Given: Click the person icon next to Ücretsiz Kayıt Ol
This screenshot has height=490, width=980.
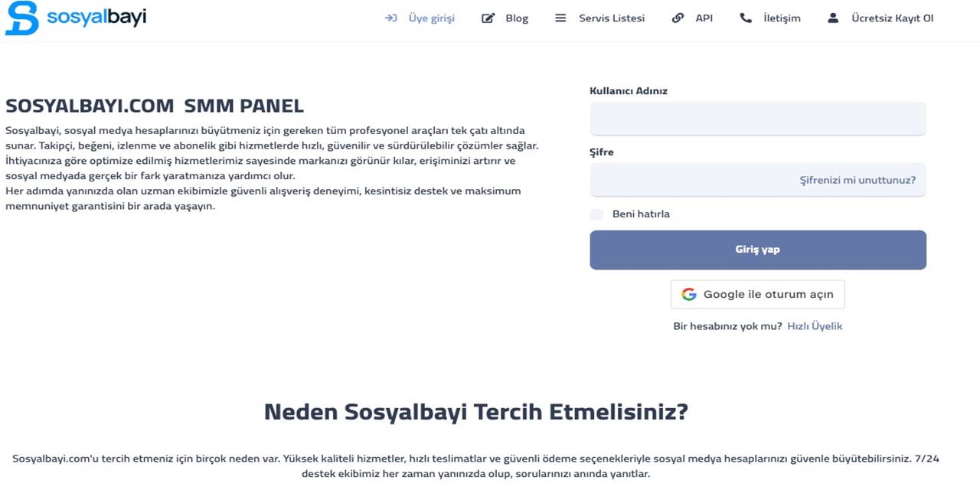Looking at the screenshot, I should pyautogui.click(x=832, y=18).
